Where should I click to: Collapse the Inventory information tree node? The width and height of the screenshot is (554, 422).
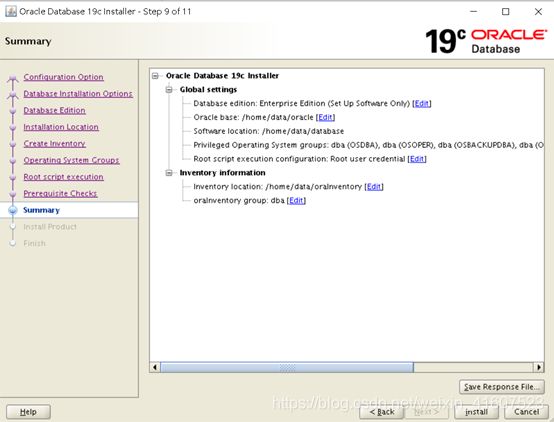pos(169,173)
